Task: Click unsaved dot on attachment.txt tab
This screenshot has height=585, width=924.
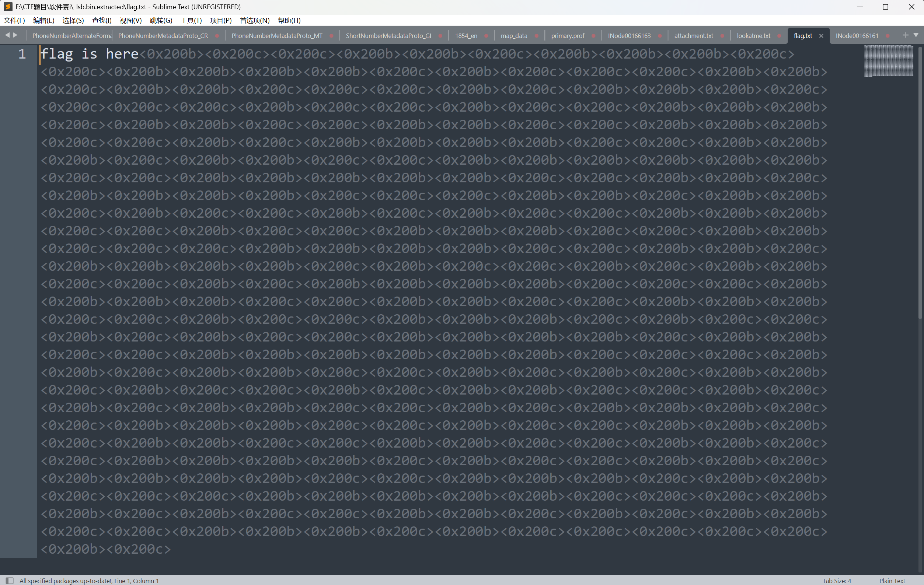Action: (x=722, y=36)
